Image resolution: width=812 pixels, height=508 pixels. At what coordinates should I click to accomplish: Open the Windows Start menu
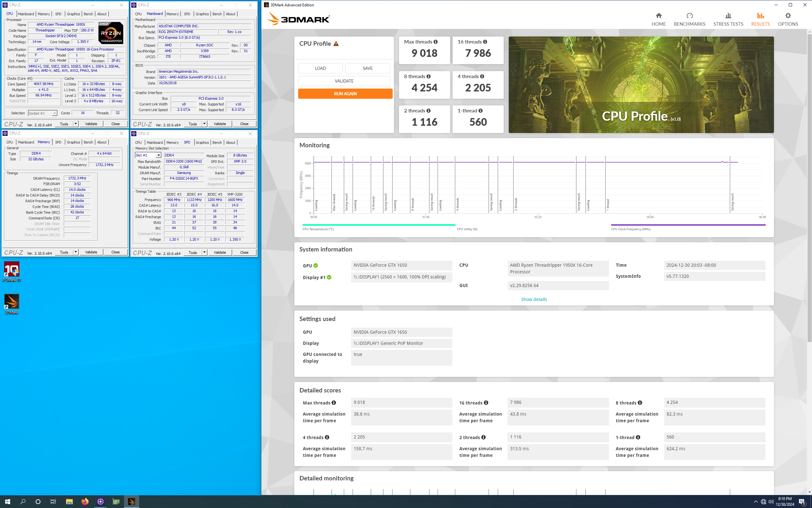pos(7,501)
